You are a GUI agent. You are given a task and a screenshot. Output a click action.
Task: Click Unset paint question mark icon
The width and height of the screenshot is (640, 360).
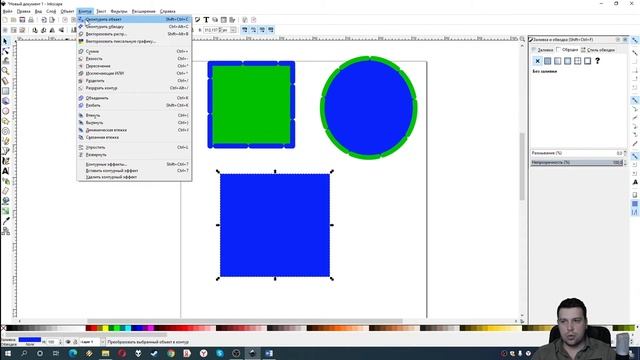pyautogui.click(x=598, y=61)
